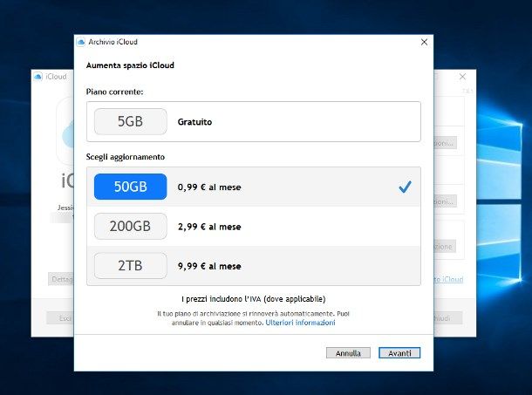This screenshot has width=532, height=395.
Task: Cancel with the Annulla button
Action: click(348, 353)
